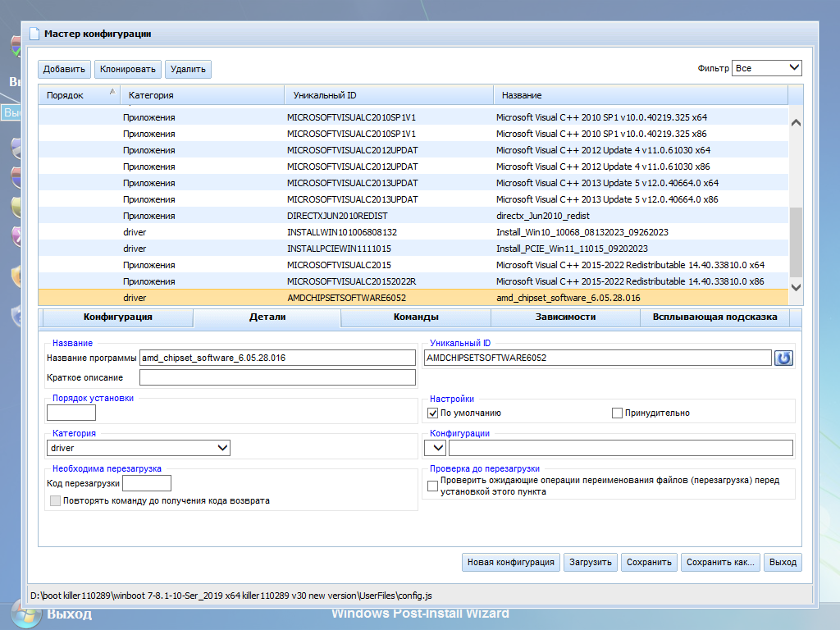This screenshot has width=840, height=630.
Task: Click the regenerate Unique ID refresh icon
Action: point(783,358)
